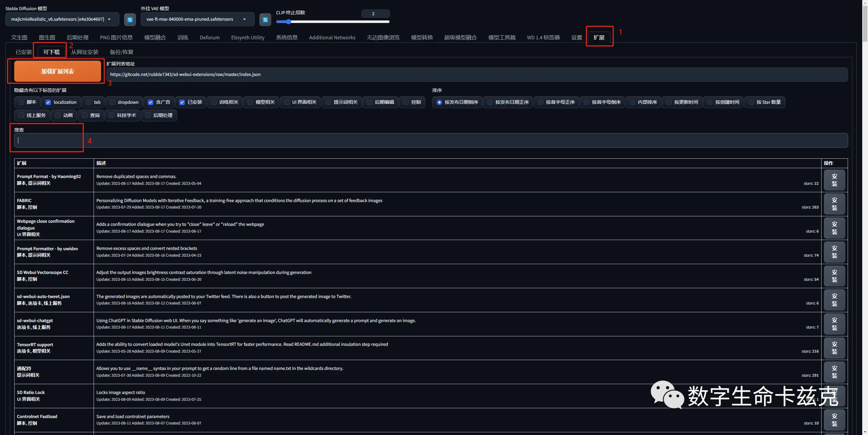
Task: Open the 超级模型融合 tab
Action: 460,37
